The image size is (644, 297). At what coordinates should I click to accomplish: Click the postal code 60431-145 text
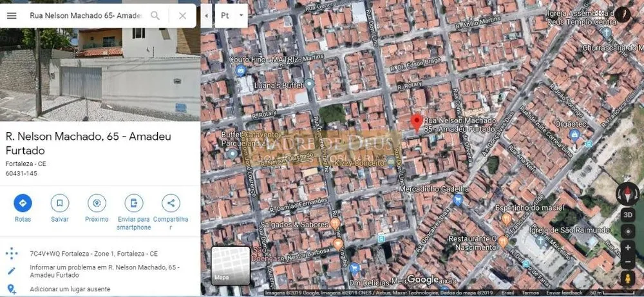coord(21,173)
